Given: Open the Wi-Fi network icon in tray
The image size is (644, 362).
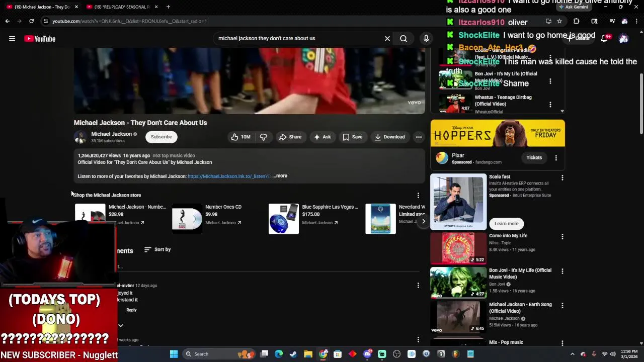Looking at the screenshot, I should point(604,354).
